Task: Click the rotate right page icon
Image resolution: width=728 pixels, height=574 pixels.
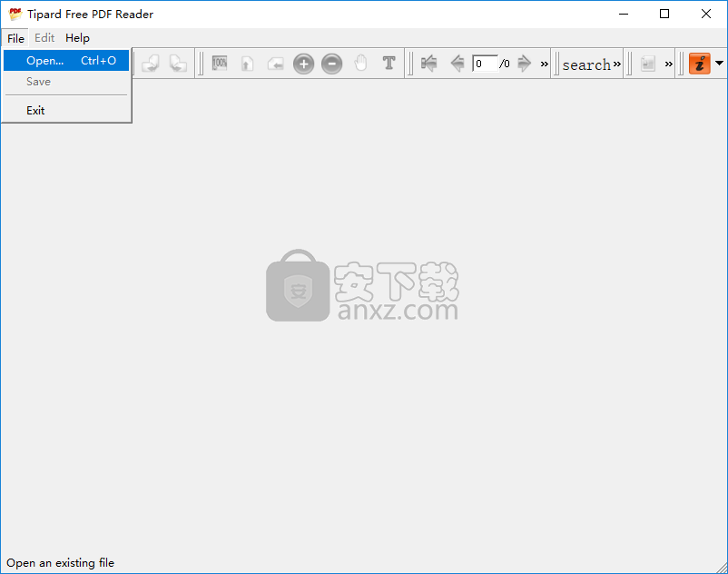Action: coord(178,64)
